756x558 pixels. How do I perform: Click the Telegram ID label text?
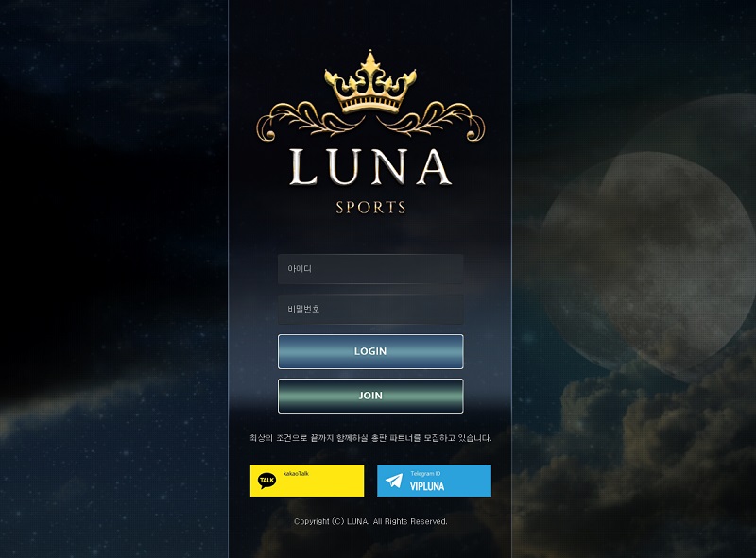425,474
